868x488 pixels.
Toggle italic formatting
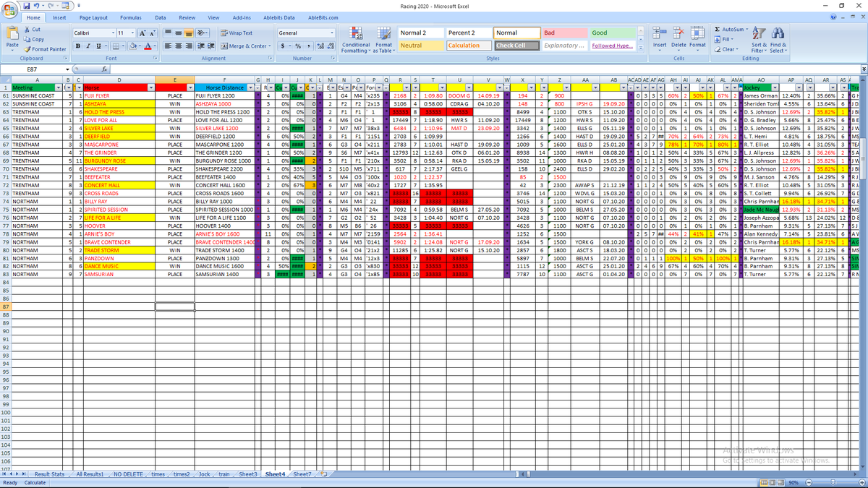(x=87, y=46)
